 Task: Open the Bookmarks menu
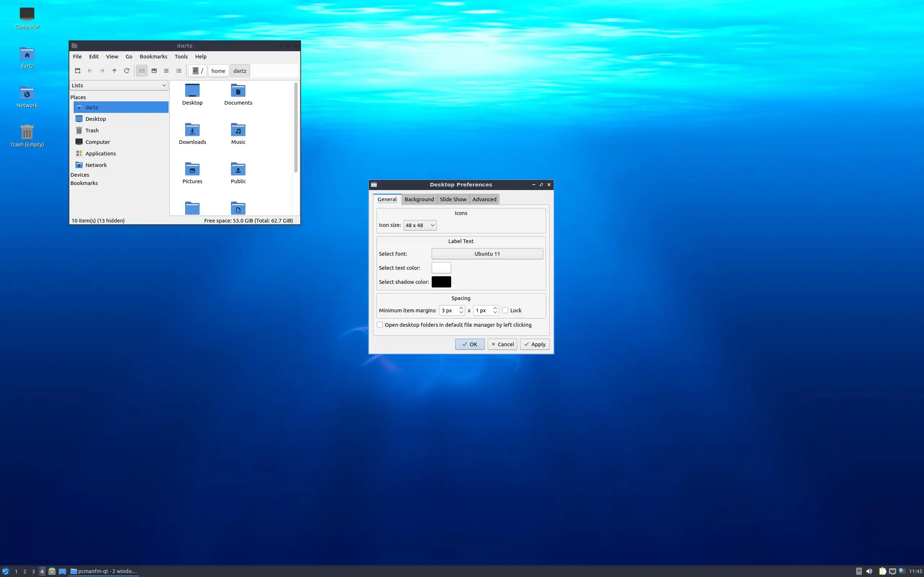point(153,57)
